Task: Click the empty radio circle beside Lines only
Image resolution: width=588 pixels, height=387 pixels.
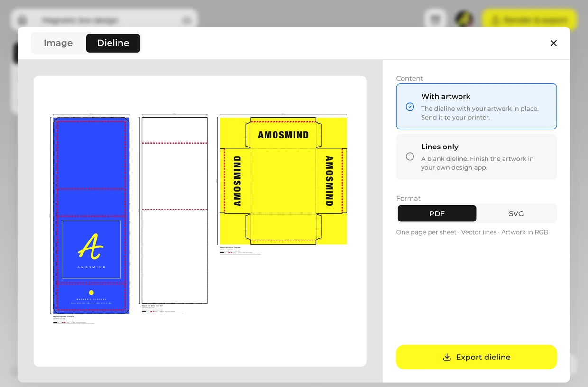Action: (x=410, y=157)
